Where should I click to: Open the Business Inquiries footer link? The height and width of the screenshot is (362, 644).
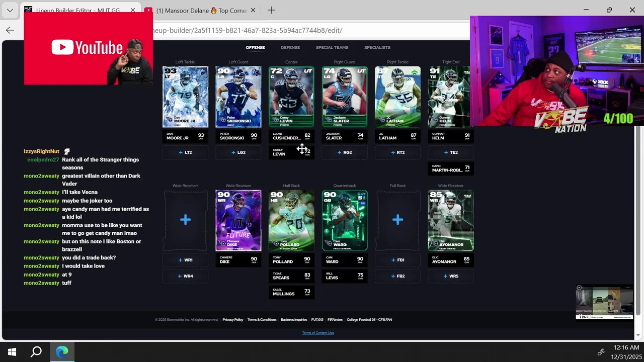(294, 320)
